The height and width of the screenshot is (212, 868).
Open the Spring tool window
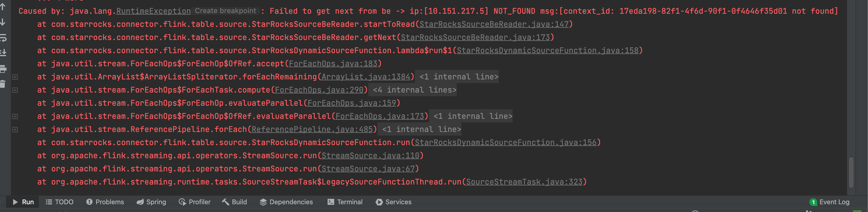click(x=151, y=202)
